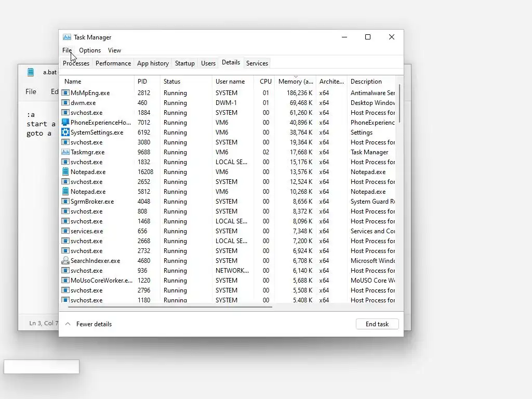Screen dimensions: 532x399
Task: Click icon of svchost.exe PID 2796
Action: (x=65, y=290)
